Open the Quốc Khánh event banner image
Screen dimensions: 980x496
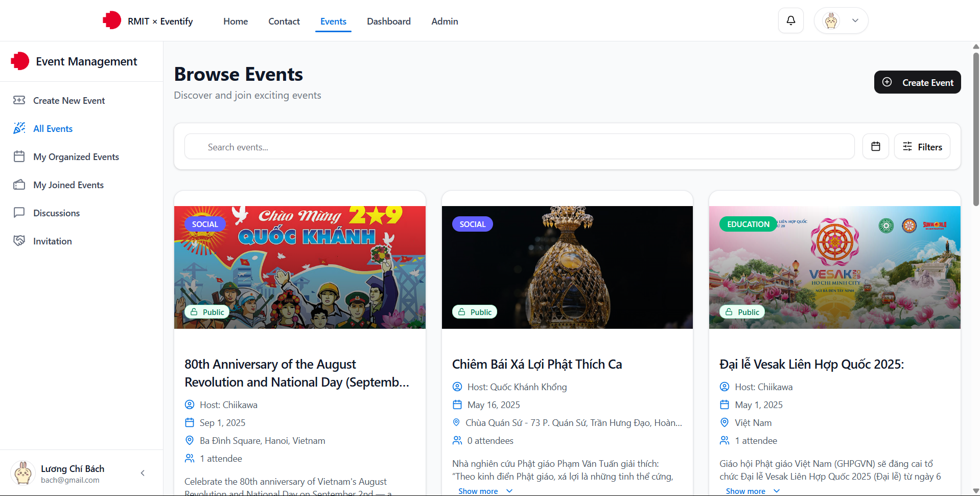click(x=299, y=267)
